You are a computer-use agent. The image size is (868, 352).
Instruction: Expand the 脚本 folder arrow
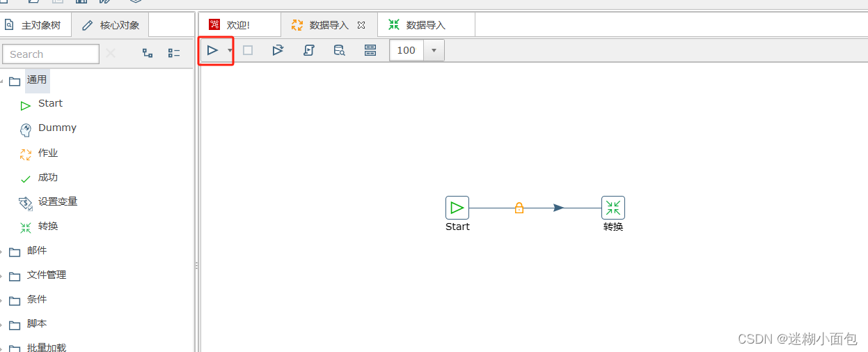coord(2,325)
